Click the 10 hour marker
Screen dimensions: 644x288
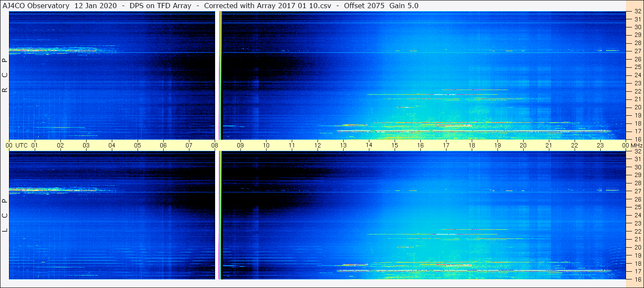click(x=266, y=145)
